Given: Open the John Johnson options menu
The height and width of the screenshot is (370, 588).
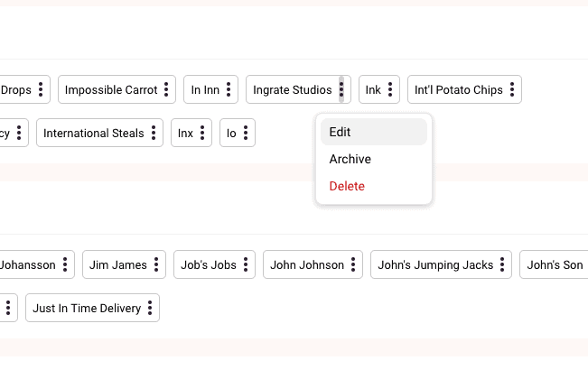Looking at the screenshot, I should pos(353,265).
